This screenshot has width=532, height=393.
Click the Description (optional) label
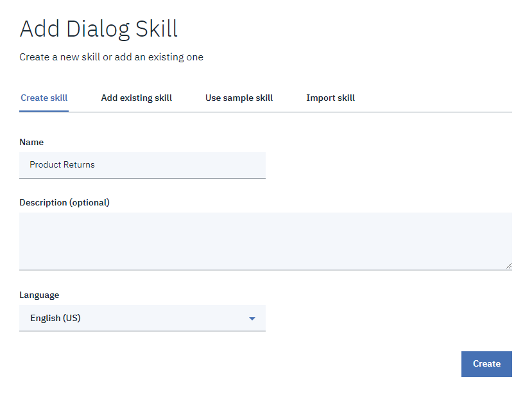pos(64,203)
